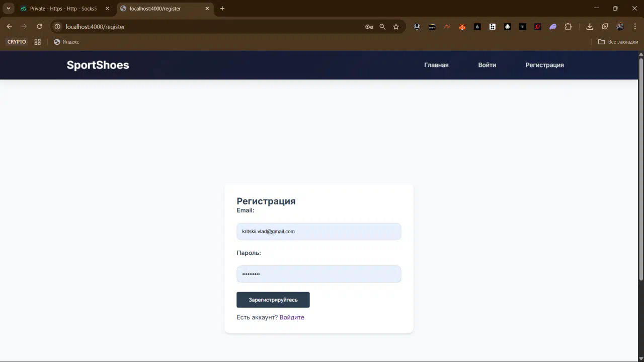Open the saved passwords key icon
This screenshot has height=362, width=644.
[369, 27]
